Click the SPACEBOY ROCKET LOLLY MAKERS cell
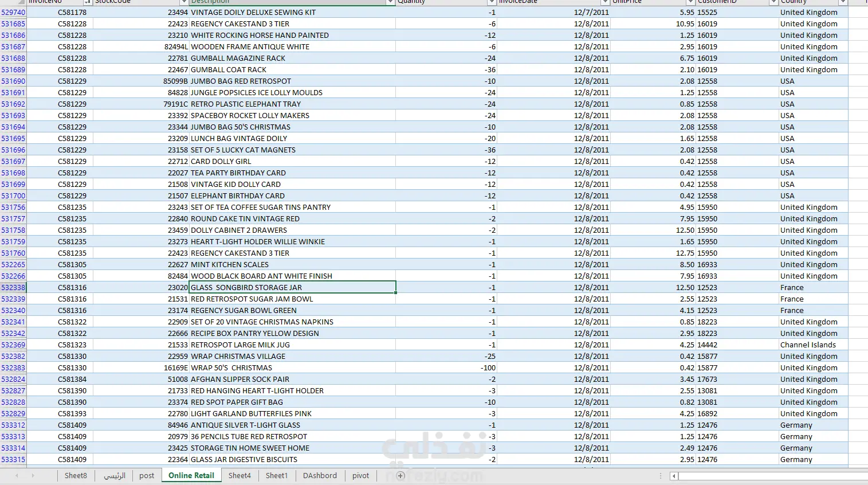Image resolution: width=868 pixels, height=485 pixels. (x=292, y=115)
